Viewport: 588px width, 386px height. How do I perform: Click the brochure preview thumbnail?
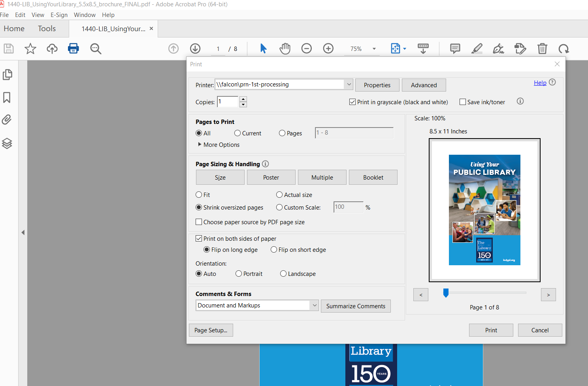(484, 210)
